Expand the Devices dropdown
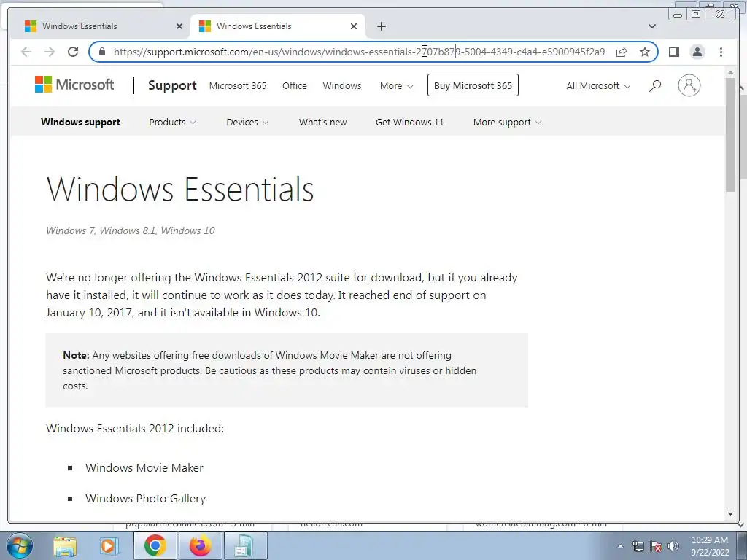Viewport: 747px width, 560px height. point(247,122)
